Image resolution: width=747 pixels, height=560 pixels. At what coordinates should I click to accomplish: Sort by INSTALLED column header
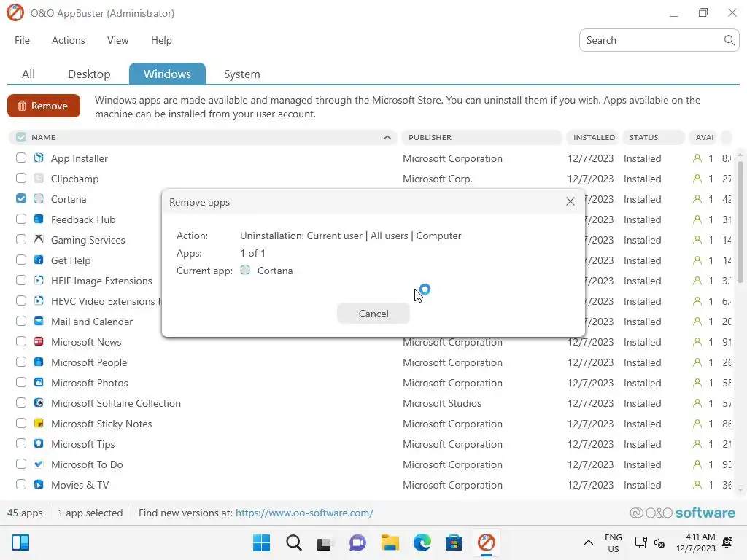point(592,137)
